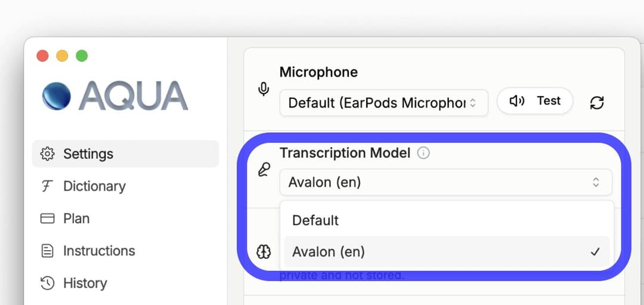Click the Aqua logo orb
This screenshot has width=644, height=305.
coord(57,97)
